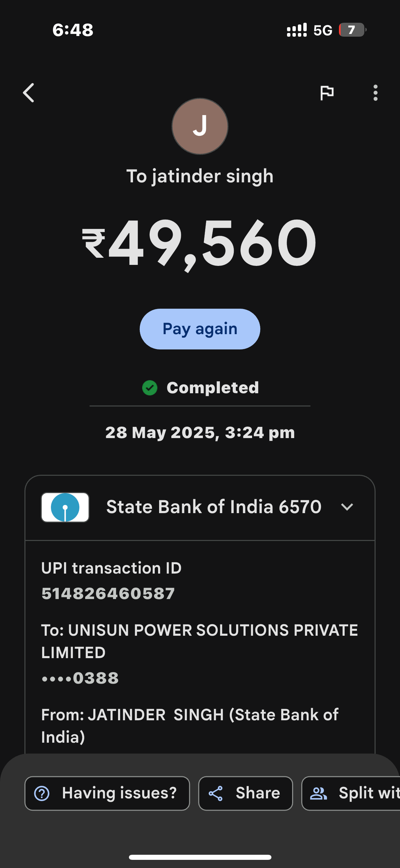
Task: Tap the split people group icon
Action: click(x=319, y=794)
